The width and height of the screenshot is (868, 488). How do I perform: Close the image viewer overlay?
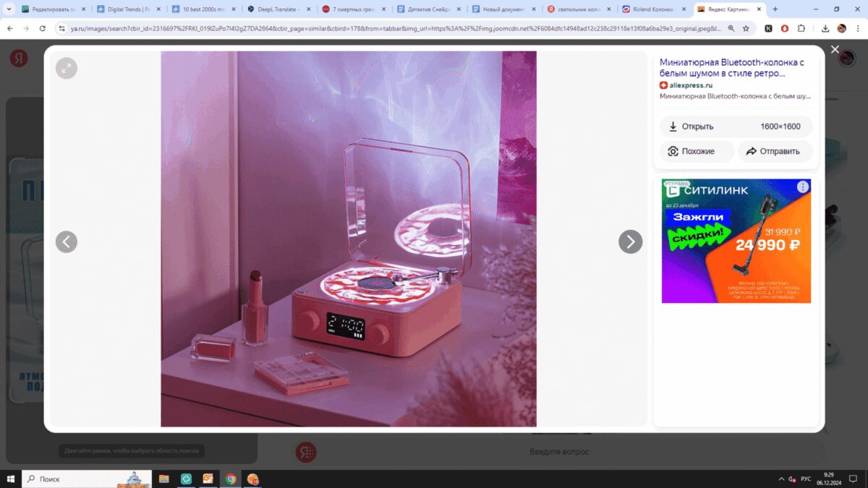point(835,49)
